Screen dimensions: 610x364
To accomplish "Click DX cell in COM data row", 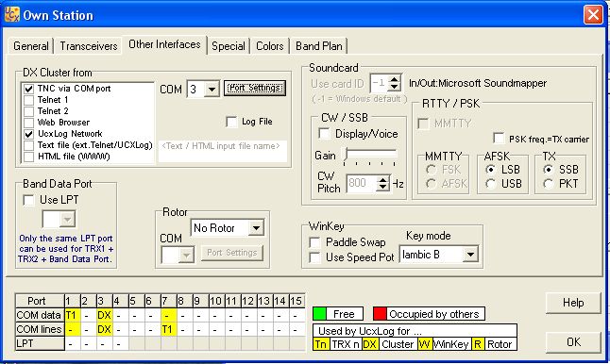I will coord(104,315).
